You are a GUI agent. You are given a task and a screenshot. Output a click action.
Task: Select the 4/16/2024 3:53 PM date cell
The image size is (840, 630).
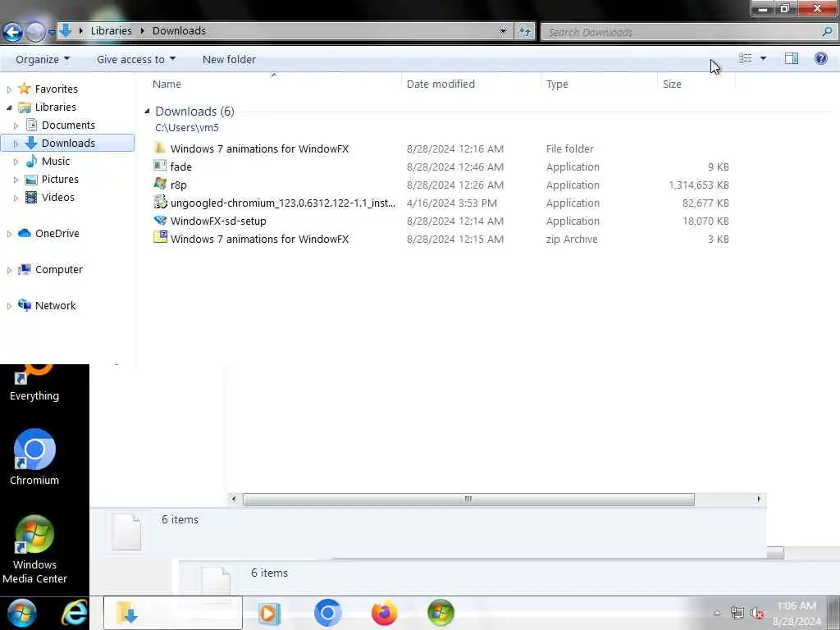(452, 203)
